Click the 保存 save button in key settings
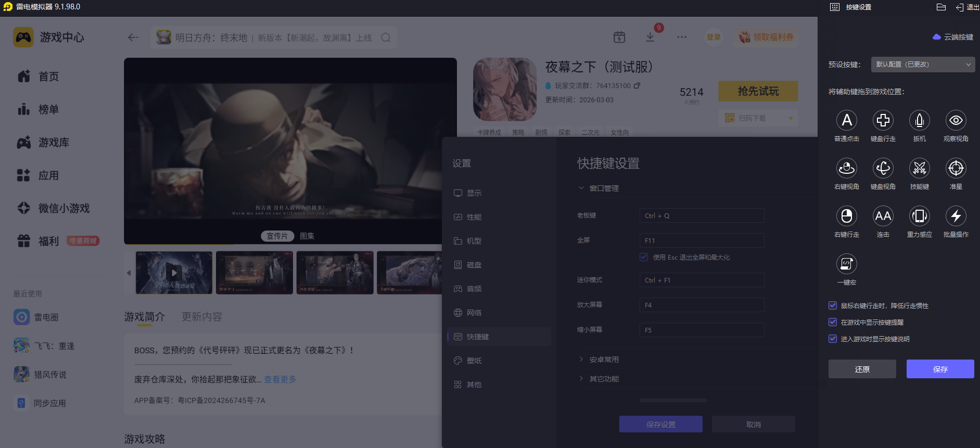Image resolution: width=980 pixels, height=448 pixels. click(940, 369)
